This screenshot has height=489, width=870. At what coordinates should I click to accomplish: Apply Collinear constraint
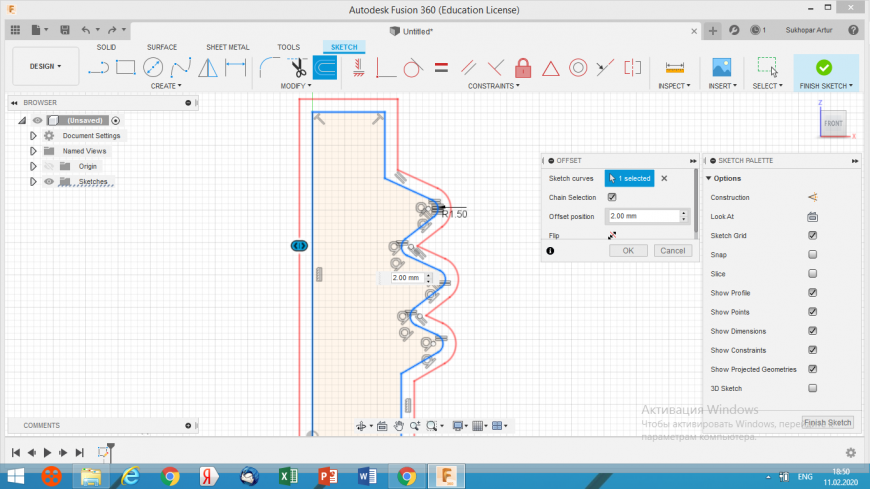tap(605, 68)
